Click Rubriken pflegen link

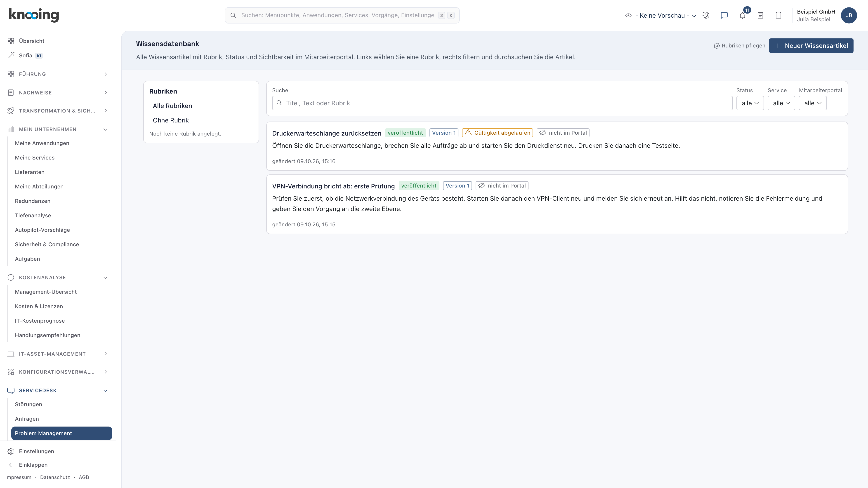point(739,46)
